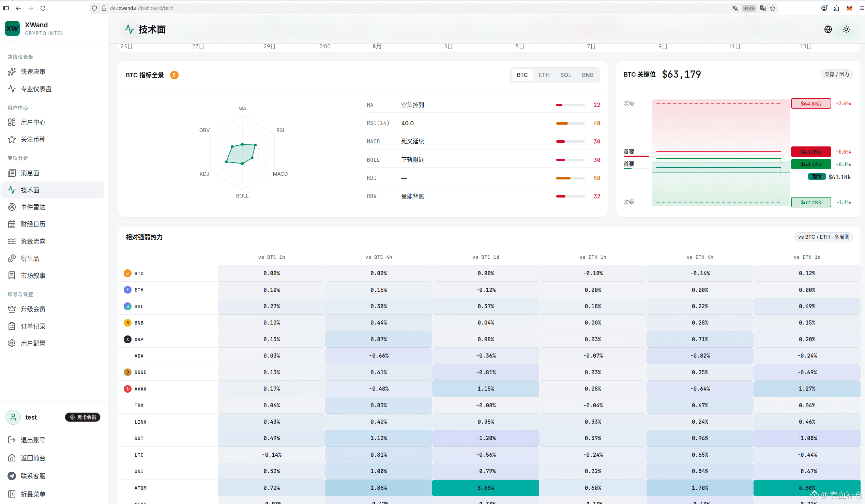Viewport: 865px width, 504px height.
Task: Open the language globe icon
Action: pyautogui.click(x=828, y=30)
